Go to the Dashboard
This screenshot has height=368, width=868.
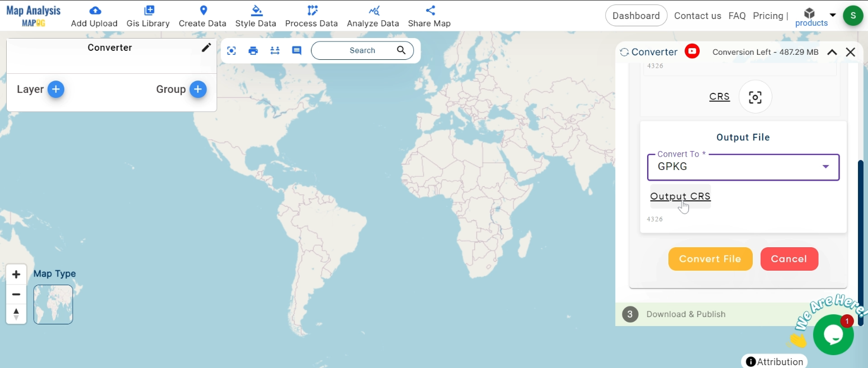[636, 16]
